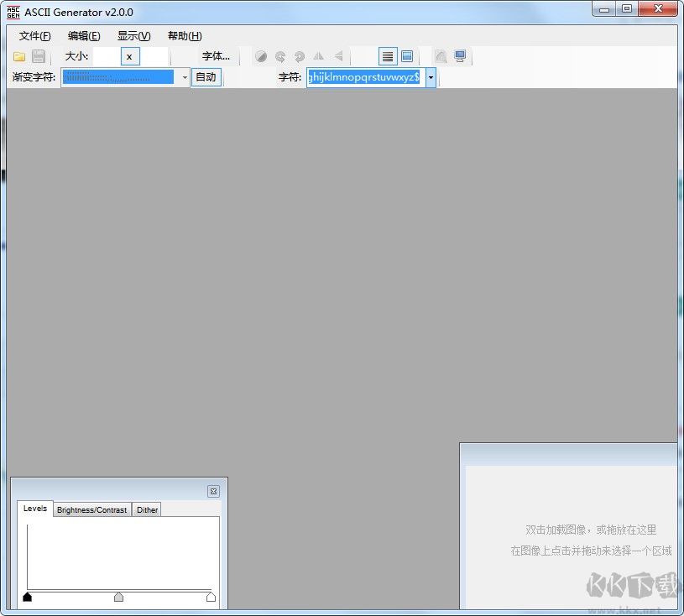Expand the 字符 characters dropdown arrow

coord(431,78)
